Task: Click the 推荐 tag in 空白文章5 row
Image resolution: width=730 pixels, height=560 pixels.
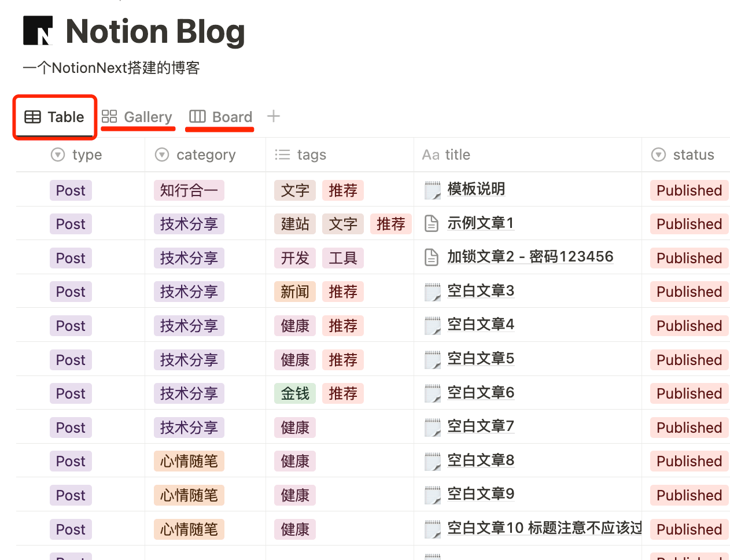Action: pyautogui.click(x=343, y=360)
